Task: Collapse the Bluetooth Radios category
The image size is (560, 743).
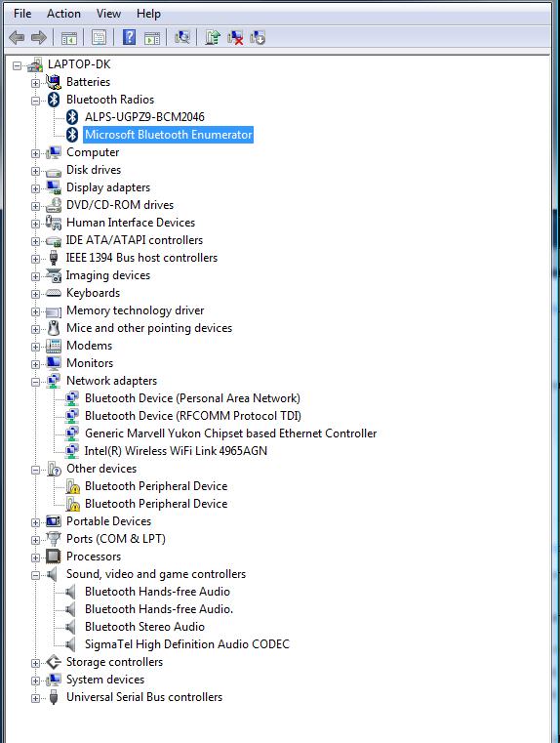Action: click(35, 101)
